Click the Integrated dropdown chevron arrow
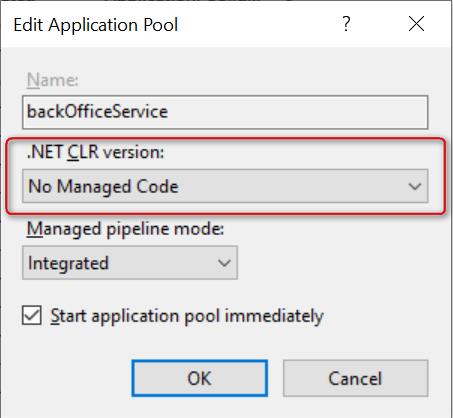The image size is (453, 418). (224, 263)
